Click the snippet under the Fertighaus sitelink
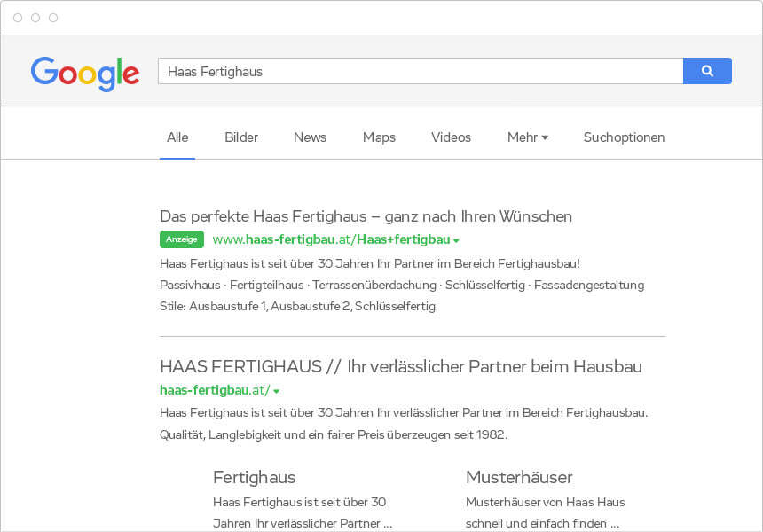Screen dimensions: 763x532 pyautogui.click(x=303, y=512)
